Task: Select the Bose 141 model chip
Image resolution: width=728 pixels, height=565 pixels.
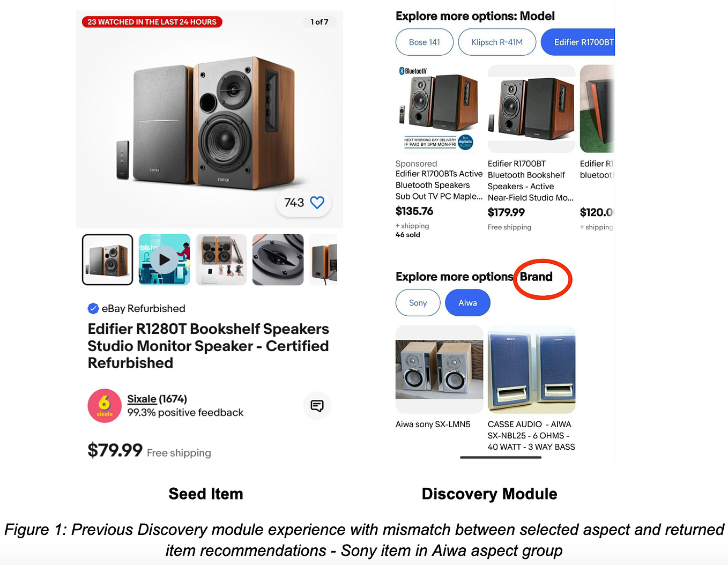Action: pos(425,42)
